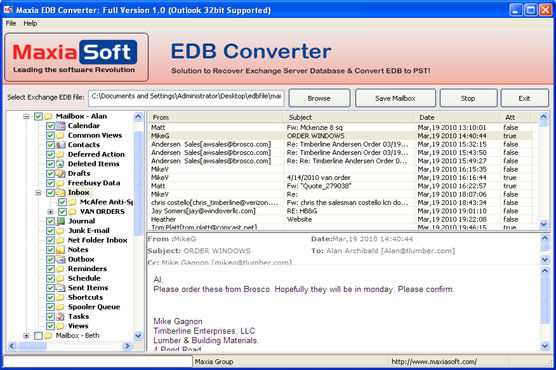Uncheck the VAN ORDERS checkbox
Viewport: 556px width, 370px height.
click(x=62, y=212)
